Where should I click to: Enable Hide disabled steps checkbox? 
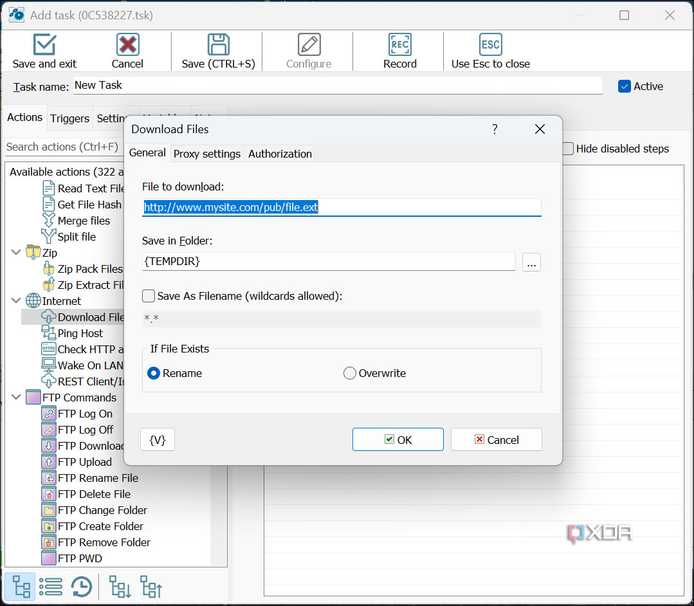[568, 148]
